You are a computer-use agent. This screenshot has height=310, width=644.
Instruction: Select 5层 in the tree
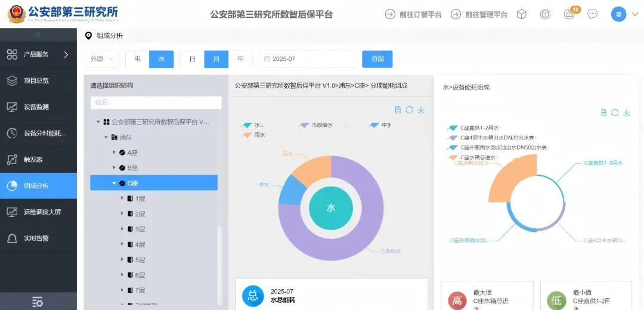140,259
